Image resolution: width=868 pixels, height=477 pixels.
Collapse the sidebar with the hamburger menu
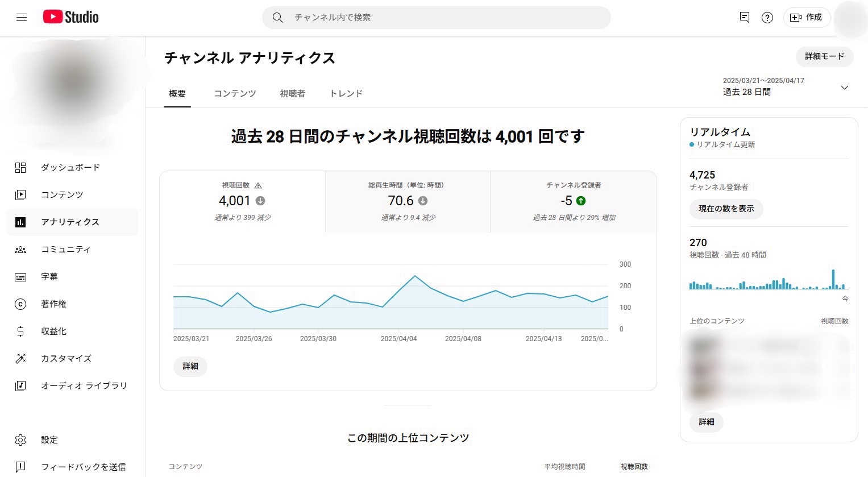click(21, 17)
